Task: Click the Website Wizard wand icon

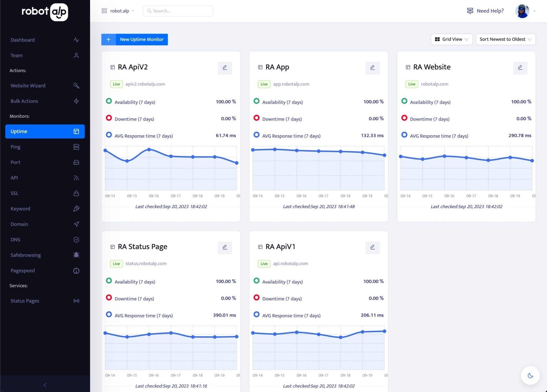Action: pyautogui.click(x=76, y=86)
